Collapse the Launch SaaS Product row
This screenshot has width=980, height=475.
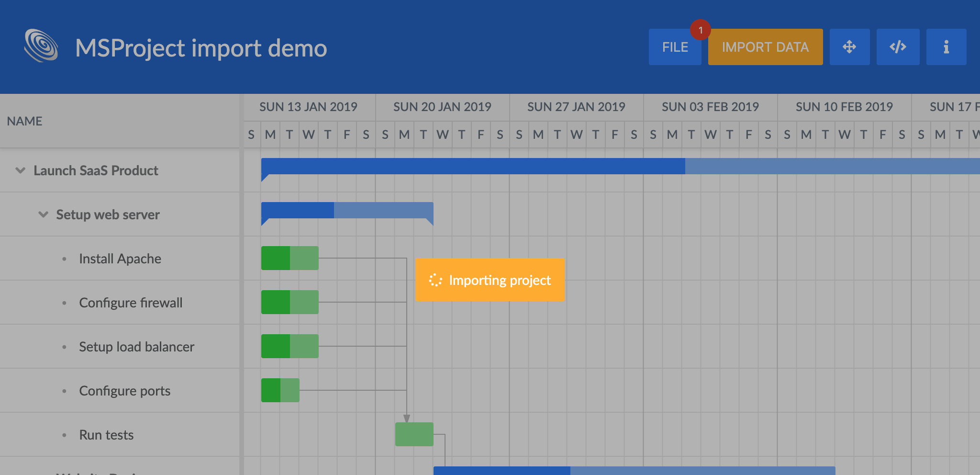pyautogui.click(x=20, y=170)
